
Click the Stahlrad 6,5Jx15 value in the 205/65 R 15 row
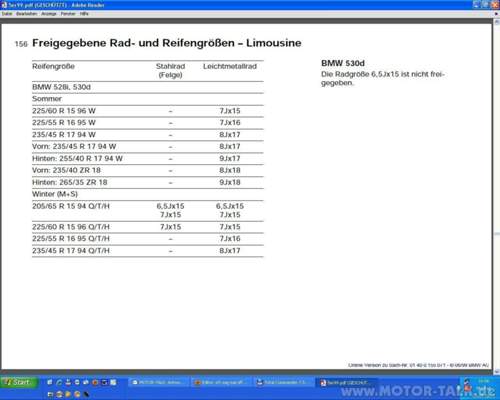click(x=170, y=206)
